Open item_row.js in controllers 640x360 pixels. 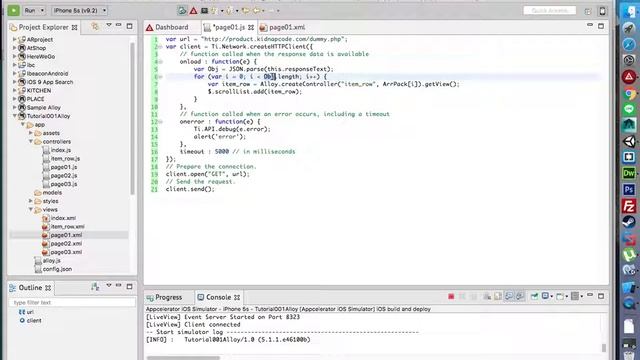(x=65, y=158)
